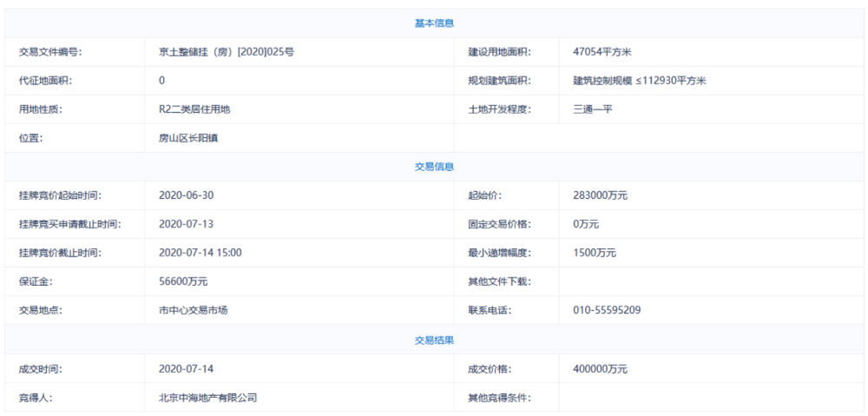Select the value 47054平方米
Screen dimensions: 868x416
pos(603,52)
